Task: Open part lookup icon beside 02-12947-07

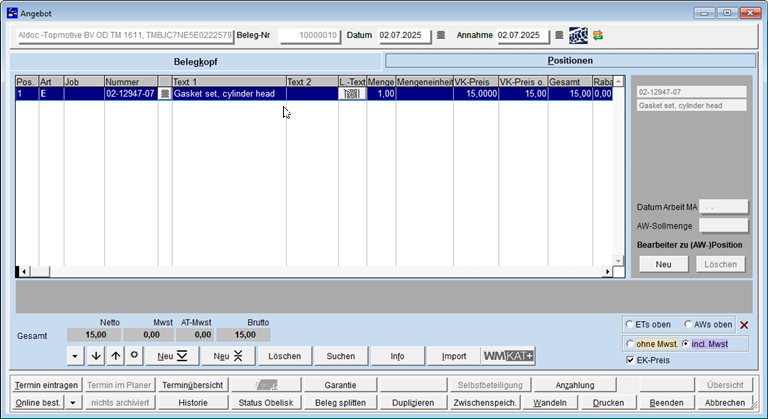Action: click(165, 94)
